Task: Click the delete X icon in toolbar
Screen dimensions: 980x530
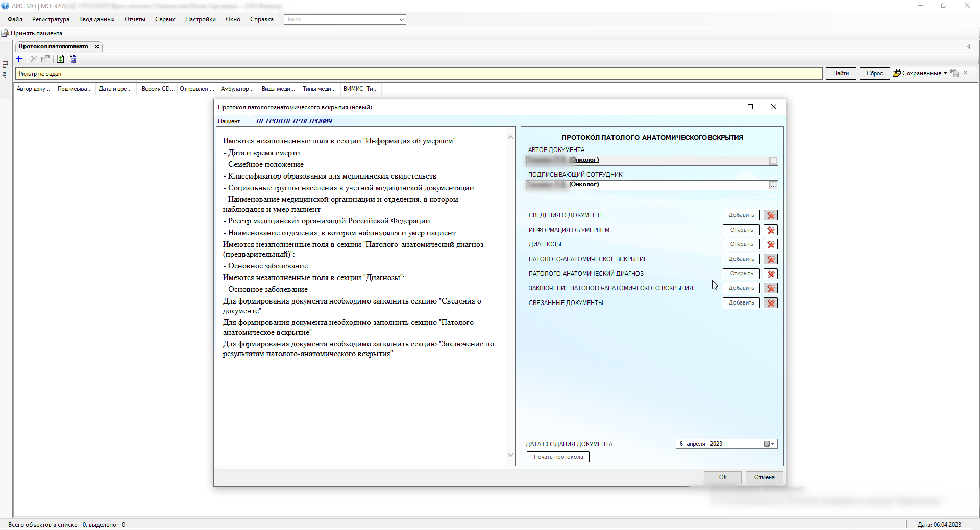Action: point(34,59)
